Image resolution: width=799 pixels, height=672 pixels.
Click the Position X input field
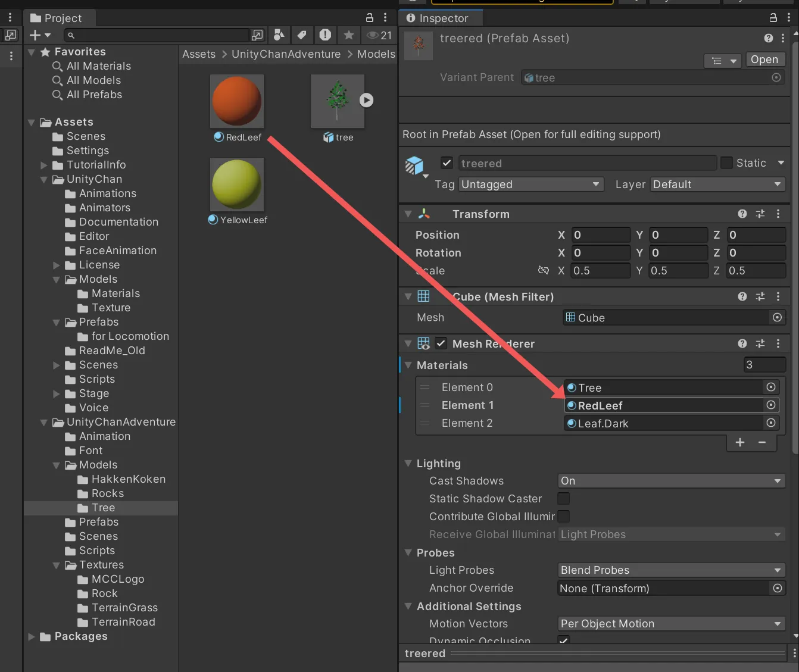click(x=600, y=235)
